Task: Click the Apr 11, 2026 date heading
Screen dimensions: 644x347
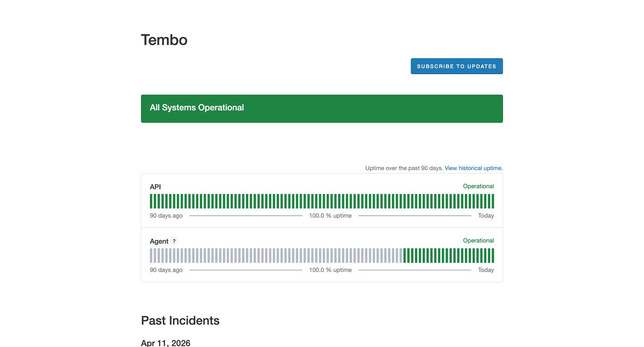Action: click(x=166, y=343)
